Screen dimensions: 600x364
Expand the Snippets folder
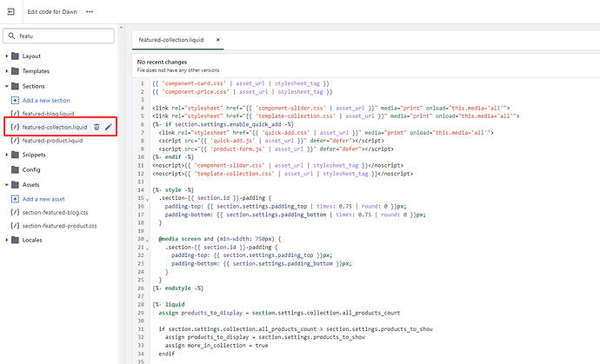[x=7, y=155]
